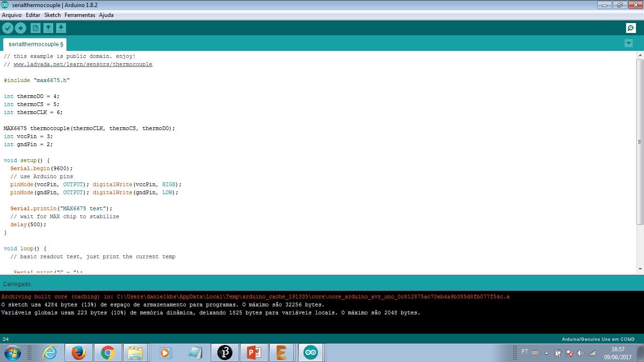Image resolution: width=644 pixels, height=362 pixels.
Task: Click the "basic readout test" comment line
Action: pyautogui.click(x=93, y=256)
